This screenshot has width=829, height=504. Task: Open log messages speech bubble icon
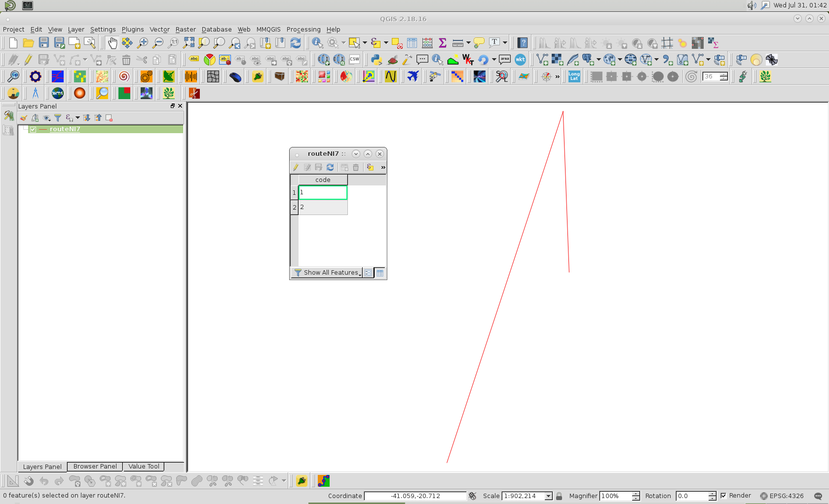818,496
